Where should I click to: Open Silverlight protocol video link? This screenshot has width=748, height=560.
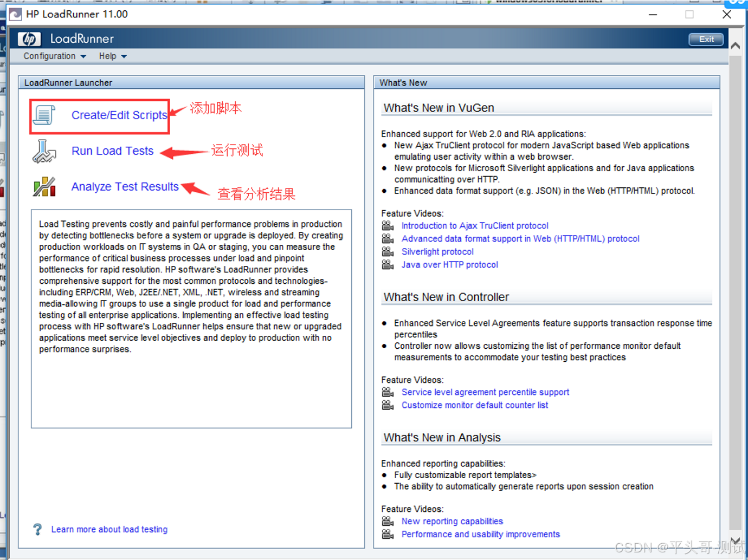coord(437,251)
